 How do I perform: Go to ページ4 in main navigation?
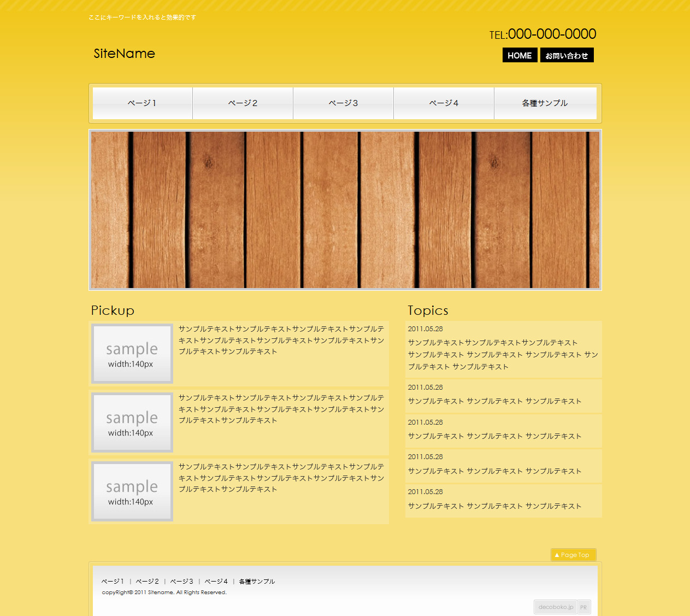pos(444,103)
